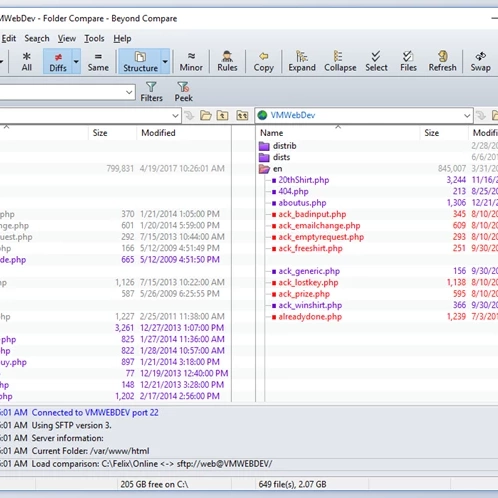Image resolution: width=498 pixels, height=498 pixels.
Task: Click the left pane browse folder icon
Action: tap(206, 116)
